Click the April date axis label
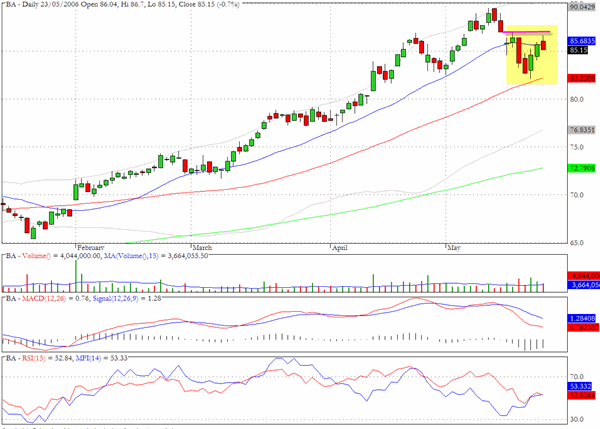 pyautogui.click(x=340, y=248)
